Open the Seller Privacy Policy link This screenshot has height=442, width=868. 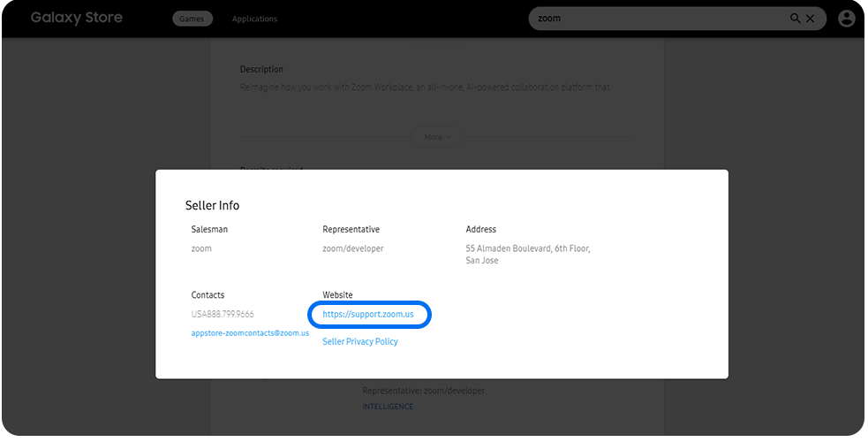click(x=360, y=342)
